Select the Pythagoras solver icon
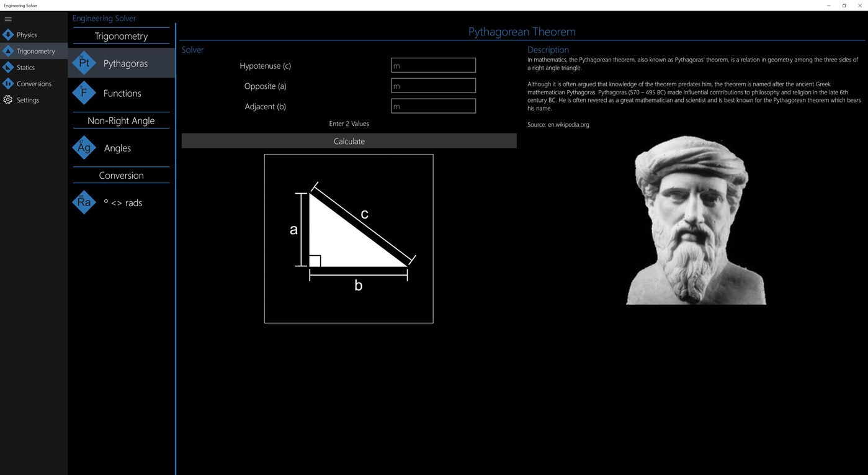Image resolution: width=868 pixels, height=475 pixels. point(84,63)
